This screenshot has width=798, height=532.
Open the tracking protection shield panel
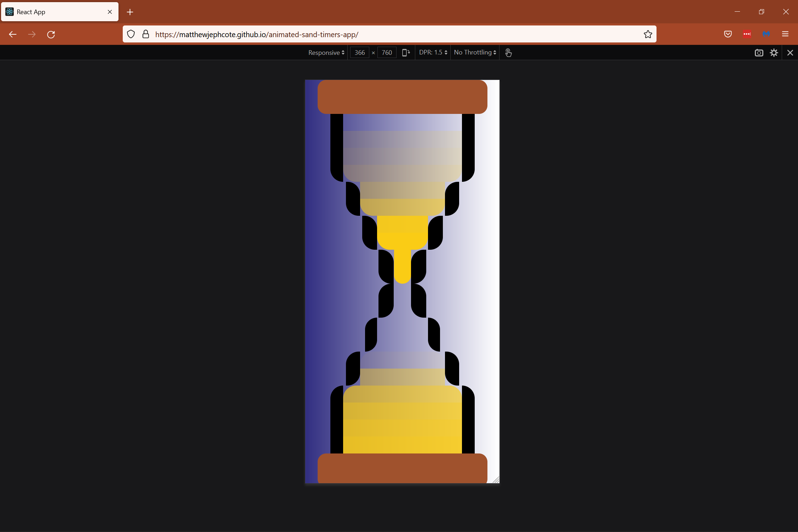click(x=131, y=34)
